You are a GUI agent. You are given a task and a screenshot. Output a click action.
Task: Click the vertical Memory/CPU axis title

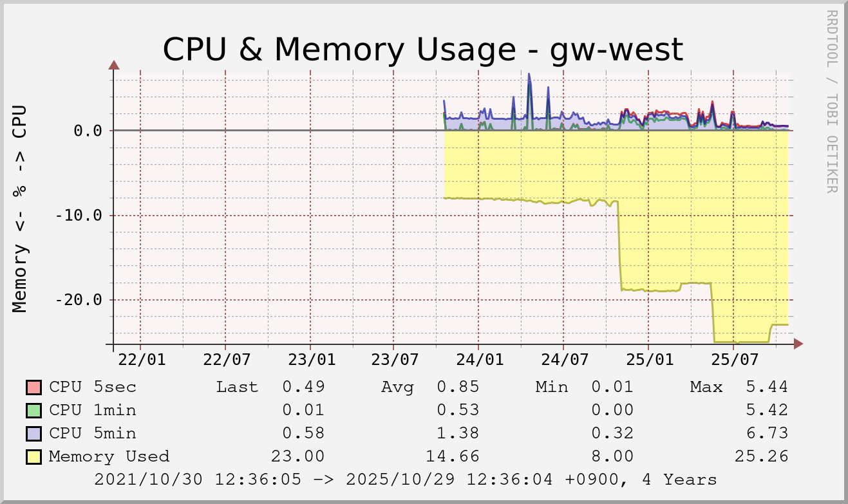coord(21,208)
